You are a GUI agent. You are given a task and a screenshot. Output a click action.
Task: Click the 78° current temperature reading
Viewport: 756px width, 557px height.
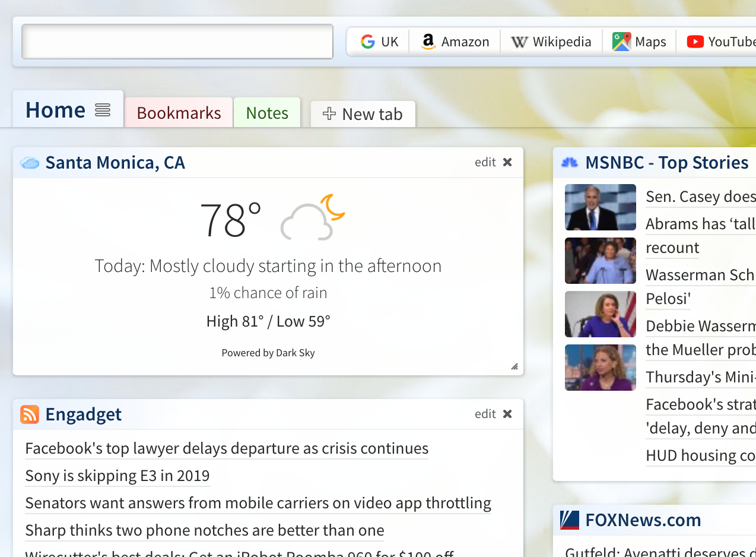coord(231,220)
